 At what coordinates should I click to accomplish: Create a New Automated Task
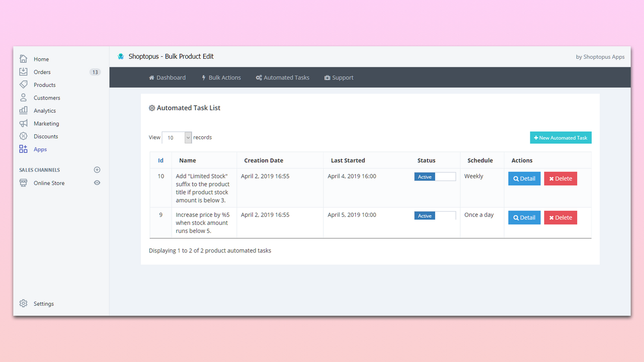tap(560, 138)
